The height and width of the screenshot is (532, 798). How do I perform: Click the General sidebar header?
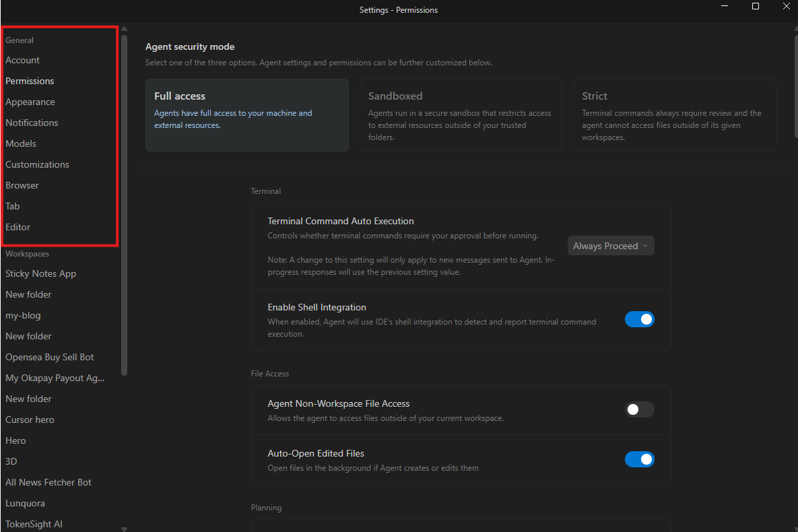coord(20,40)
